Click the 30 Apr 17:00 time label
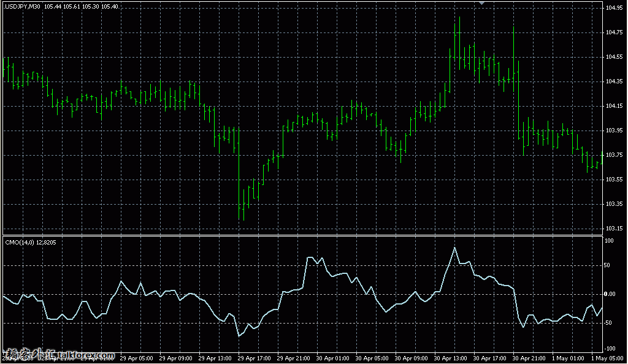The width and height of the screenshot is (628, 364). tap(489, 358)
